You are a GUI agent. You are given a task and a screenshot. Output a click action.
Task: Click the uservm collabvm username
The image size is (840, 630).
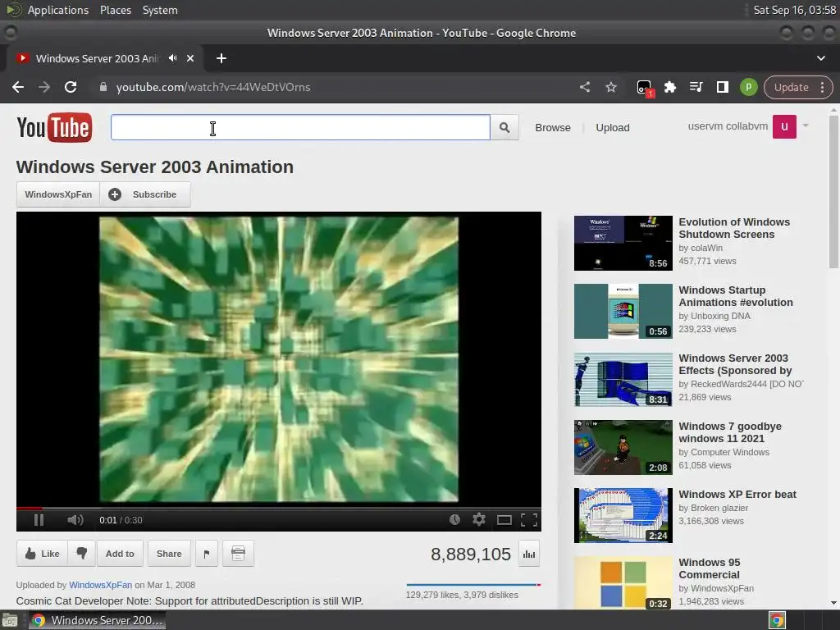(728, 126)
